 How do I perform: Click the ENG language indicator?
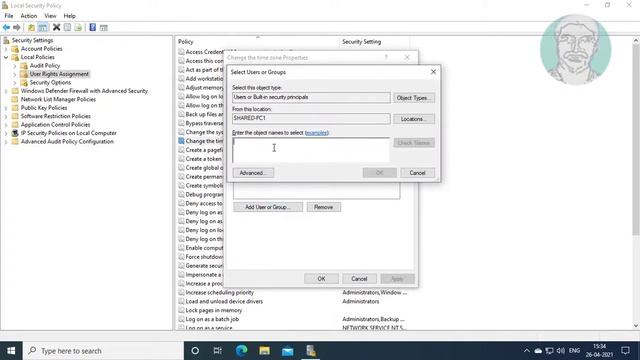(574, 351)
